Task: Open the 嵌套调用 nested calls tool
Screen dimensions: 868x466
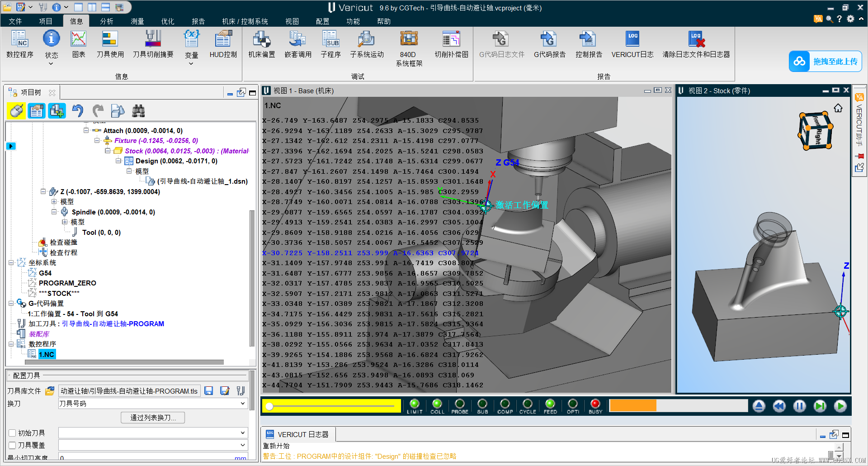Action: pos(298,44)
